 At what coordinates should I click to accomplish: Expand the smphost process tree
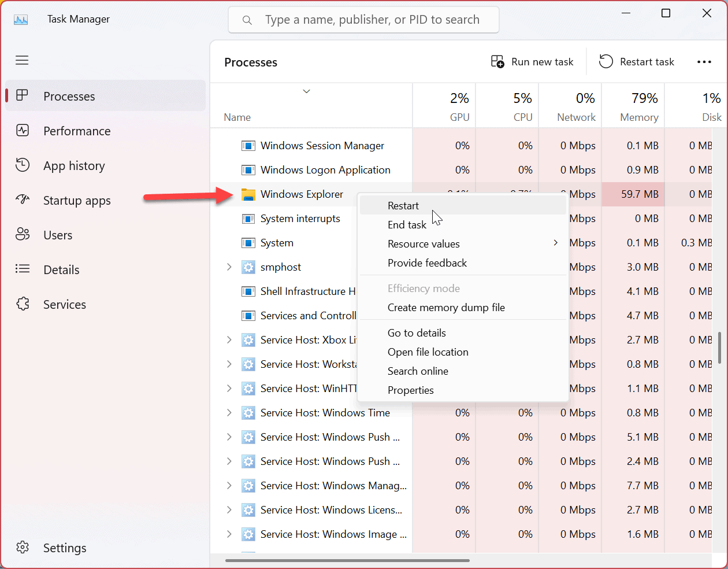(x=229, y=267)
